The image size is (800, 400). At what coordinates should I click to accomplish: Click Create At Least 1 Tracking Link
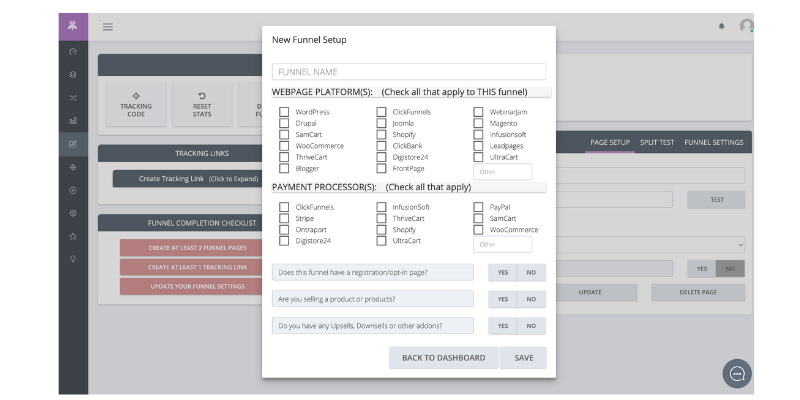tap(191, 267)
